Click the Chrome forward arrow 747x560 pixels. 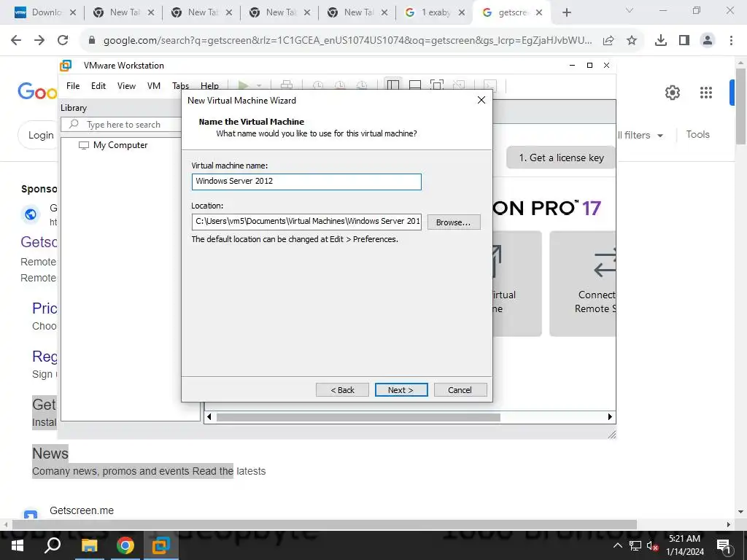tap(39, 41)
